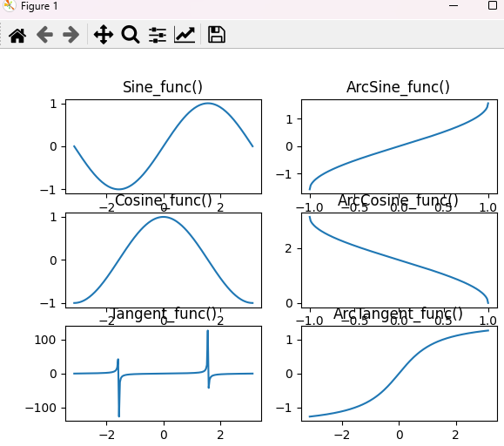Maximize the Figure 1 window
This screenshot has height=446, width=504.
(x=493, y=5)
